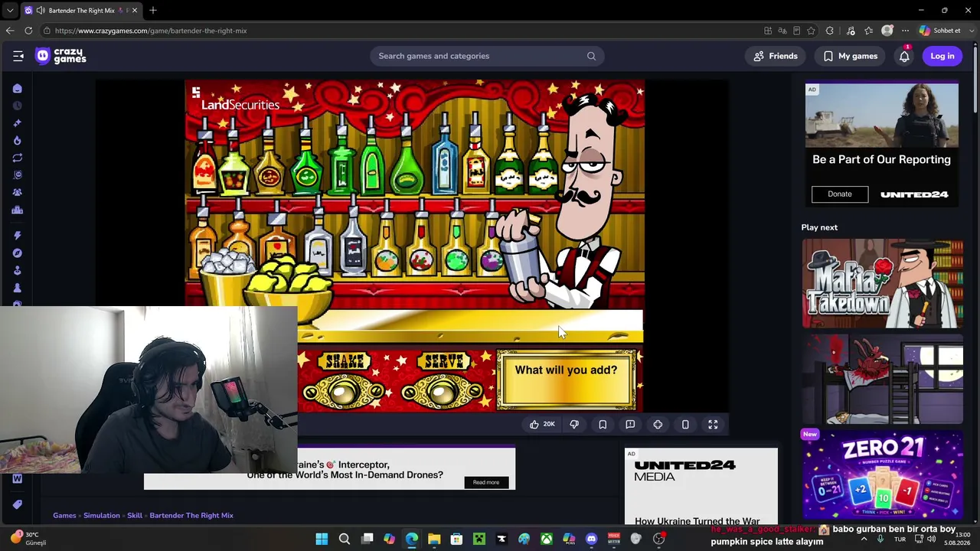Open a new browser tab
The height and width of the screenshot is (551, 980).
point(153,11)
